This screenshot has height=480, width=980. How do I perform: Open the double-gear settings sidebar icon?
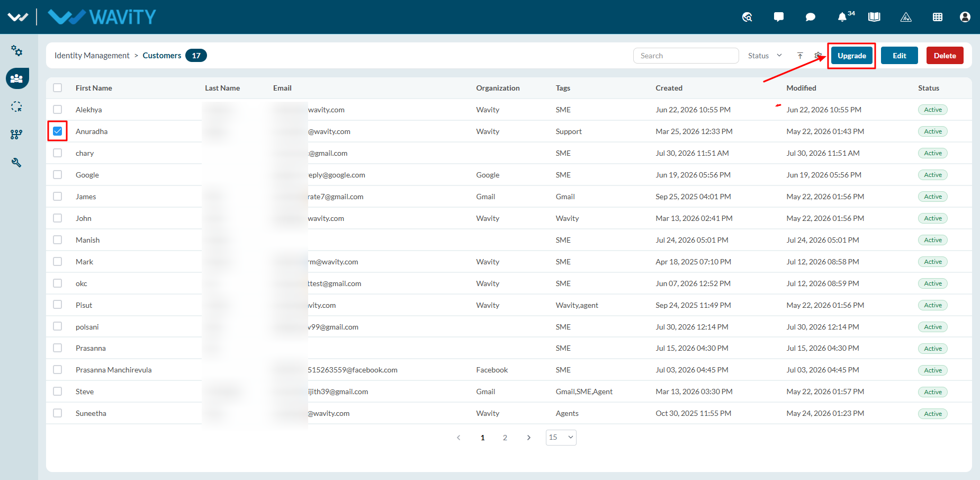(17, 51)
